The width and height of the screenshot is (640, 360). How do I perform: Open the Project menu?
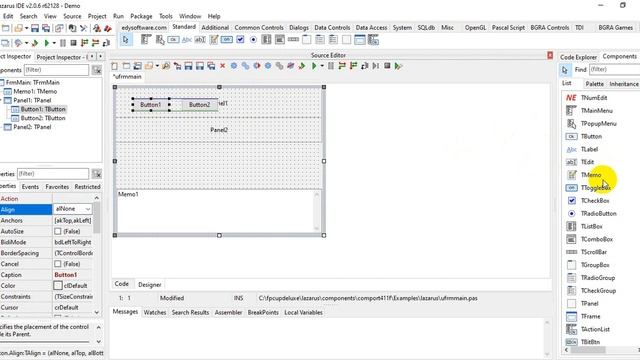click(x=97, y=16)
